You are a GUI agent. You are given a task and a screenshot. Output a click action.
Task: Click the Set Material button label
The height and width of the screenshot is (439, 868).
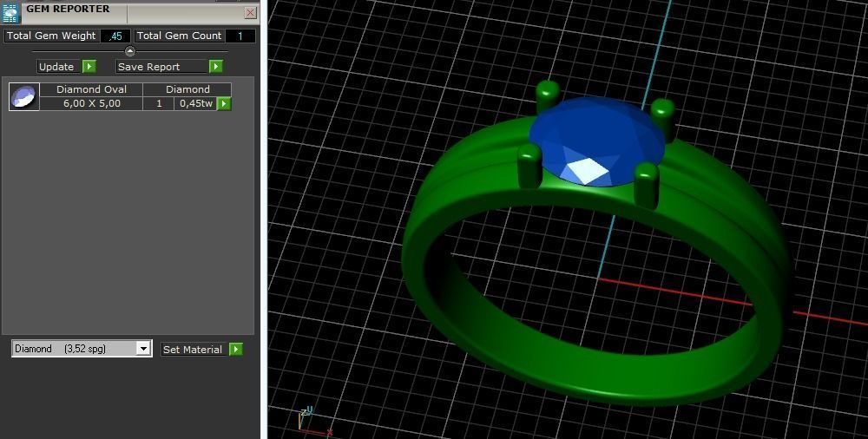tap(193, 350)
